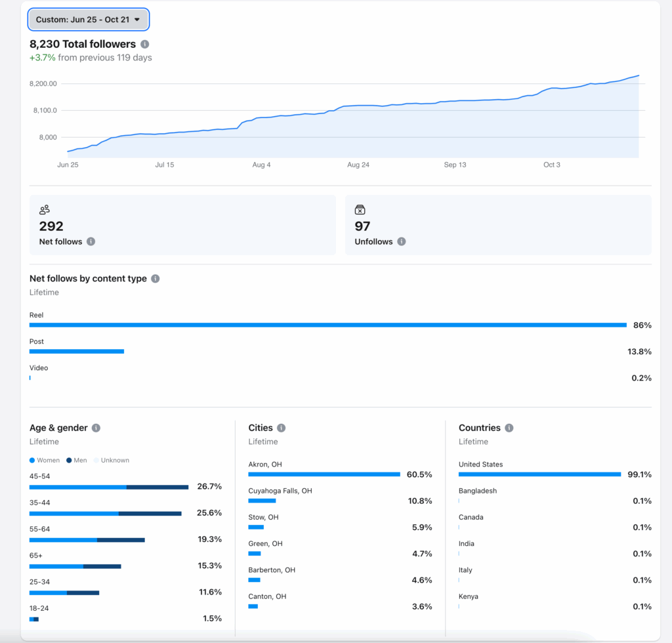Click the 292 Net follows card
Screen dimensions: 672x643
182,225
